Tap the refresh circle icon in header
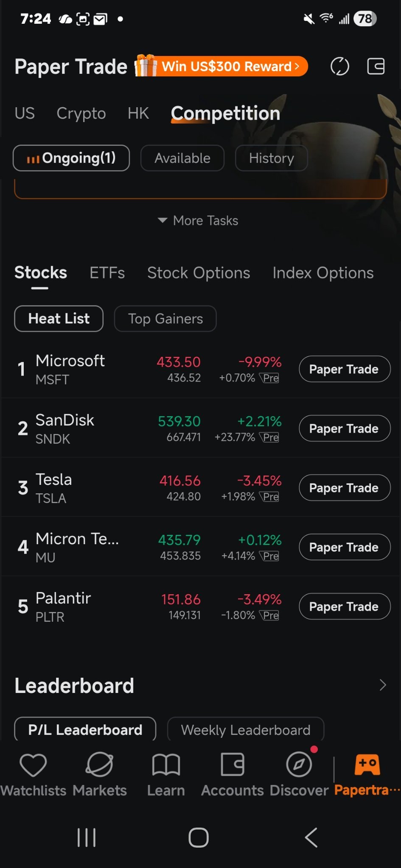The height and width of the screenshot is (868, 401). 339,67
